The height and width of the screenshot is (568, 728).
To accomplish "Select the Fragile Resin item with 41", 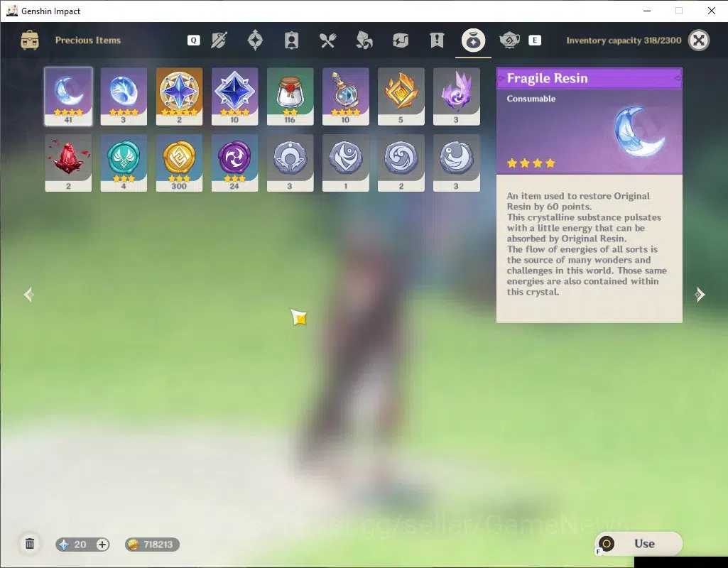I will pyautogui.click(x=68, y=97).
